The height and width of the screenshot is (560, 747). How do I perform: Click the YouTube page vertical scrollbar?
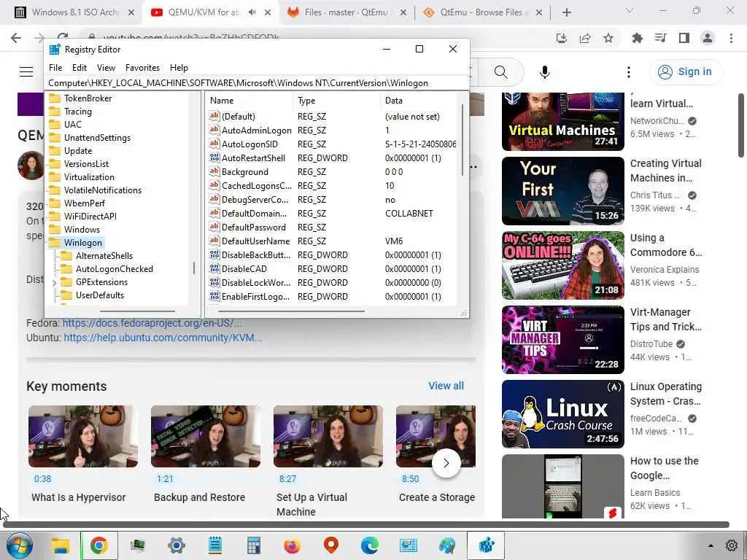[741, 125]
